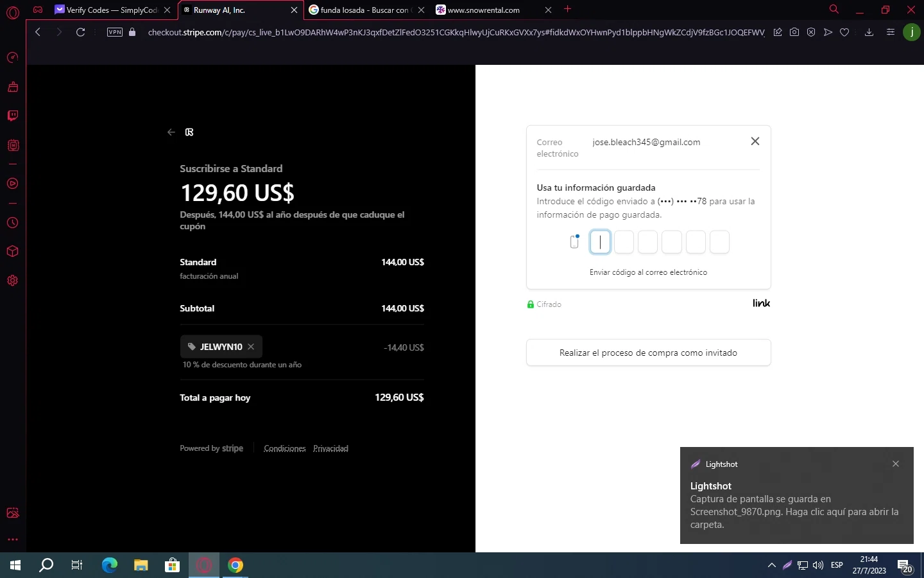Open the green profile avatar
This screenshot has height=578, width=924.
point(911,32)
